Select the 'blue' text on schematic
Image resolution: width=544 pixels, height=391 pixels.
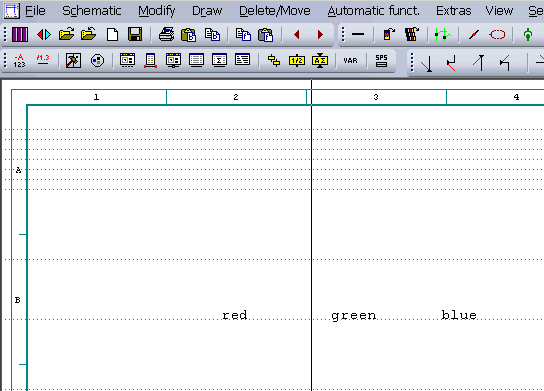459,315
